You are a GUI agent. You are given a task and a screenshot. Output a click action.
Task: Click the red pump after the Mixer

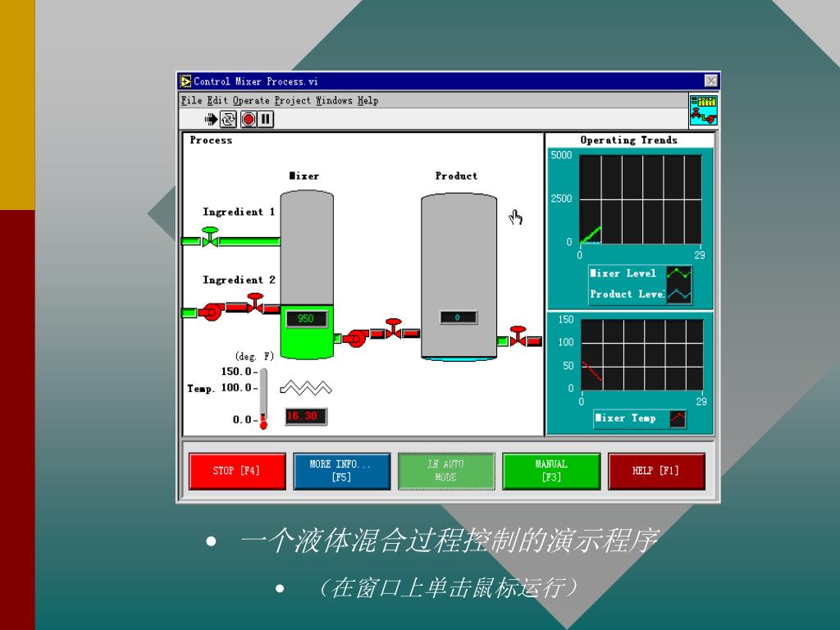(356, 337)
